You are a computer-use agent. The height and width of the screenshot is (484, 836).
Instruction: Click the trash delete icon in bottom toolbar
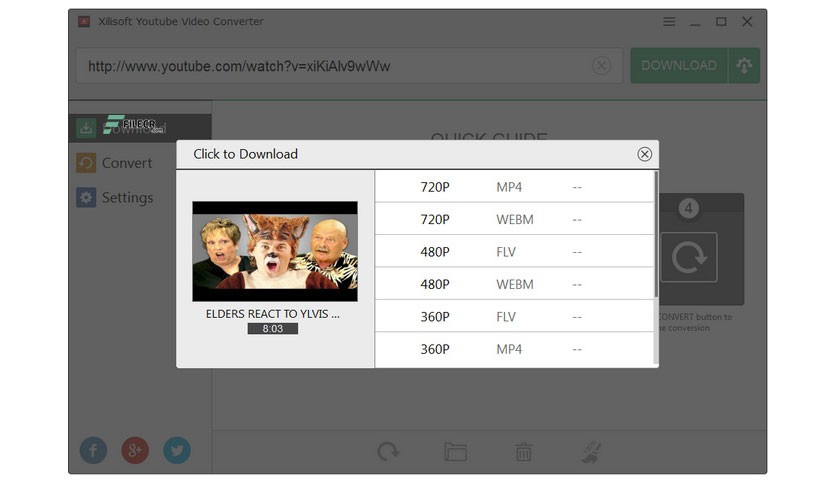click(524, 451)
